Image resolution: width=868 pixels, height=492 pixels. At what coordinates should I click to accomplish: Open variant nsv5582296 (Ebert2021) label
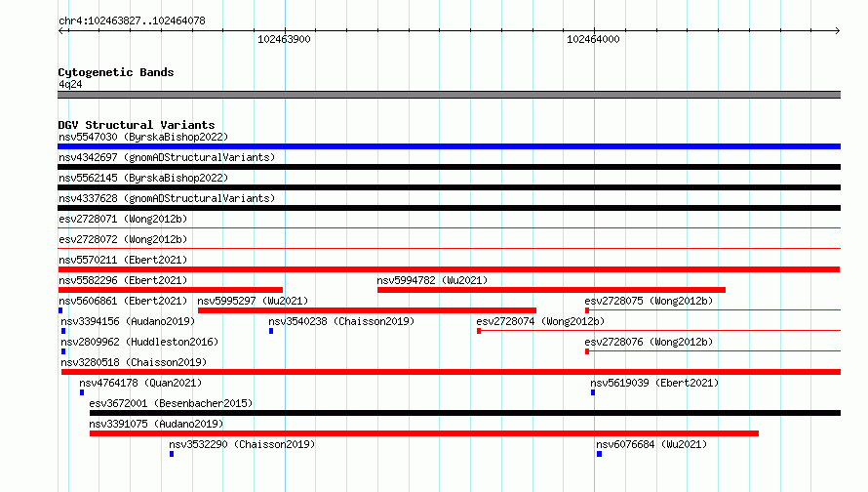123,280
